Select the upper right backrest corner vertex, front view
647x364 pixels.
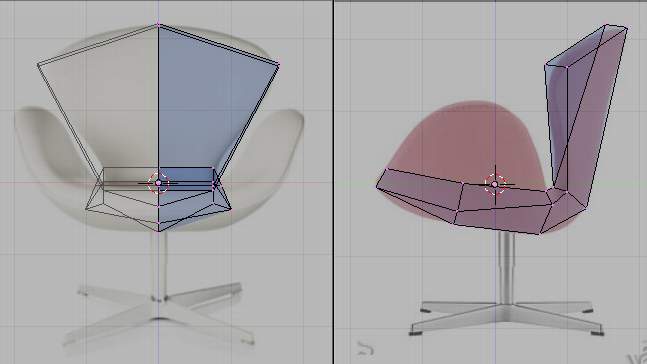pos(279,65)
